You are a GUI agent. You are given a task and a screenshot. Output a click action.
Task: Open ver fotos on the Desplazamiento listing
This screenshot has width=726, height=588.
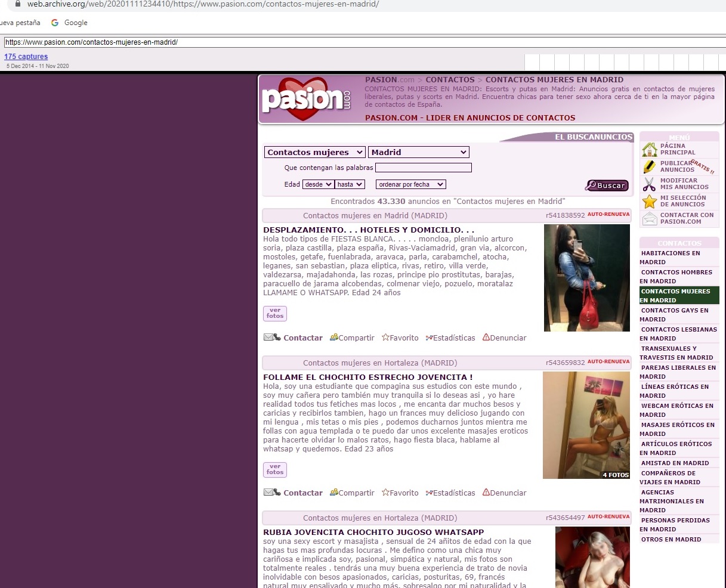(275, 313)
